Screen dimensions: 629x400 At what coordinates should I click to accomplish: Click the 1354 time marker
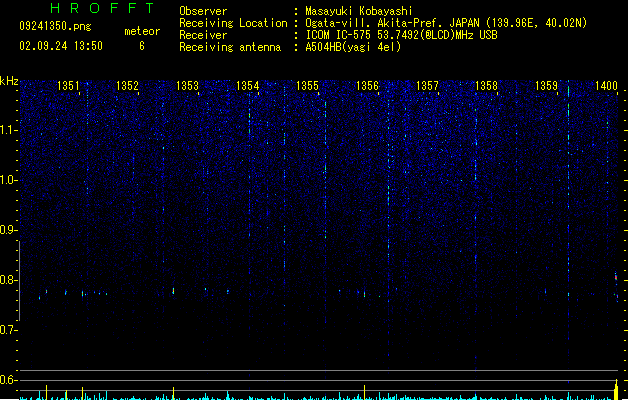[248, 86]
